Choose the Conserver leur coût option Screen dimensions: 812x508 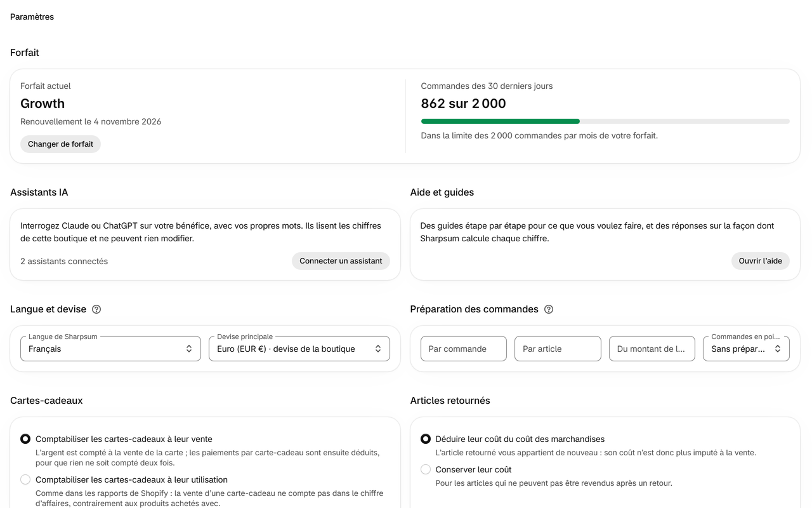tap(426, 469)
